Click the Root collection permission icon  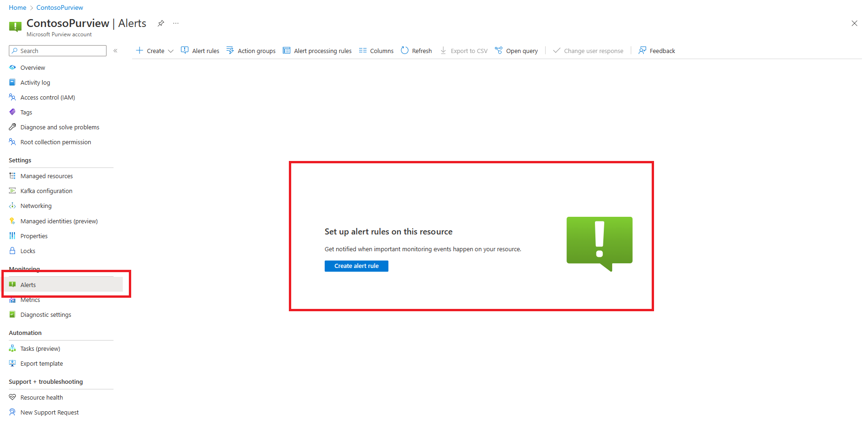click(13, 142)
